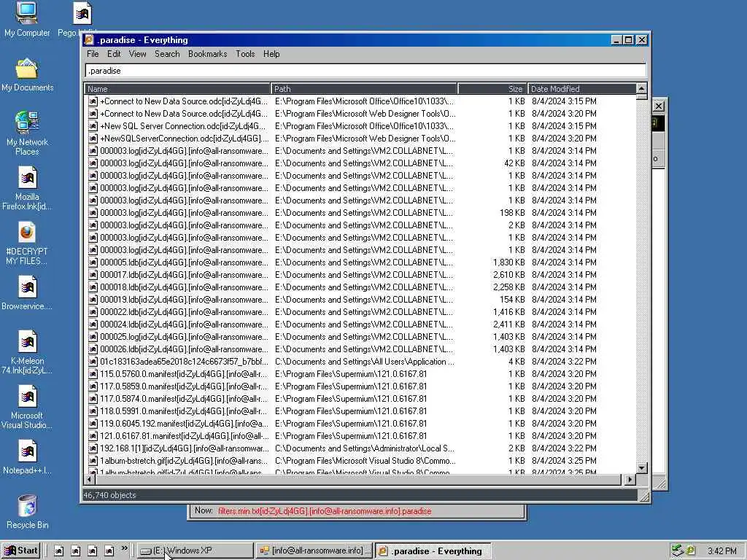Viewport: 747px width, 560px height.
Task: Click the Start button
Action: (21, 551)
